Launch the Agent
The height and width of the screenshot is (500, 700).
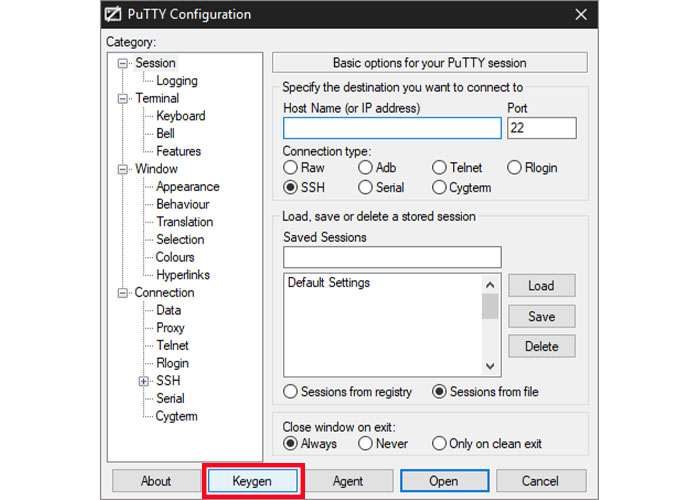coord(348,481)
